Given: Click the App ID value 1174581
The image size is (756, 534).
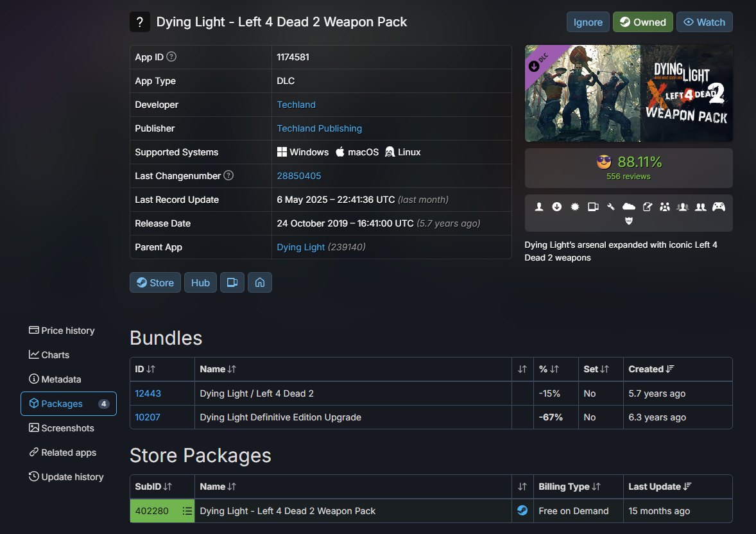Looking at the screenshot, I should tap(293, 57).
